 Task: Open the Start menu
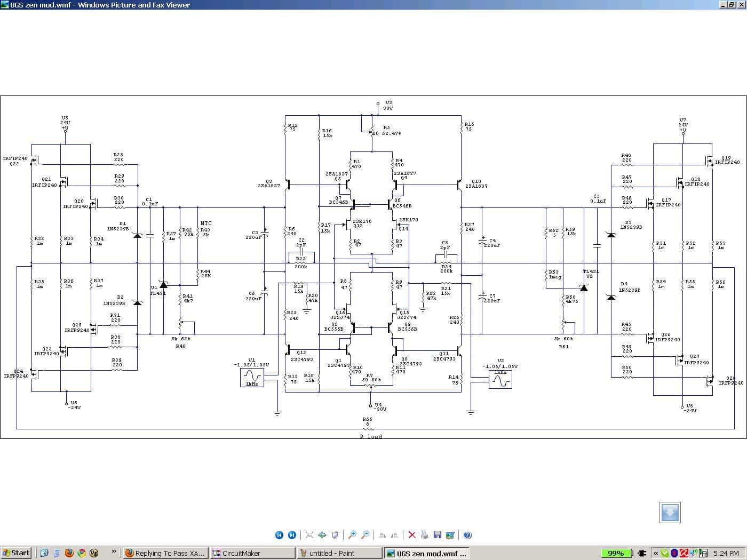point(16,553)
